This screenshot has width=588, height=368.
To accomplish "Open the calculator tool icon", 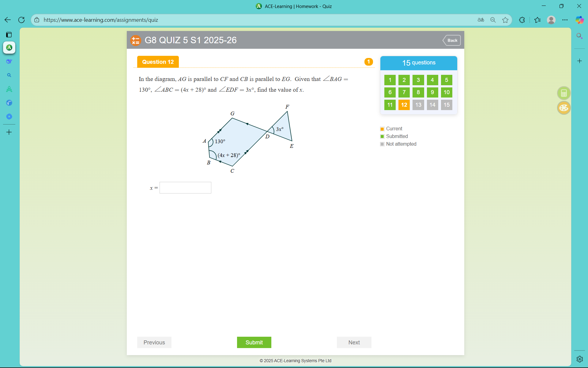I will click(x=563, y=93).
